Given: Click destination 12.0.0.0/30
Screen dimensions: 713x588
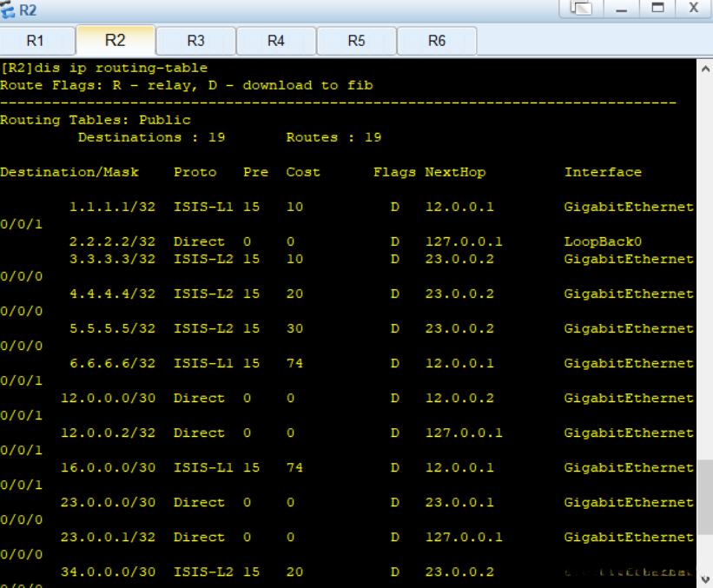Looking at the screenshot, I should pyautogui.click(x=109, y=399).
